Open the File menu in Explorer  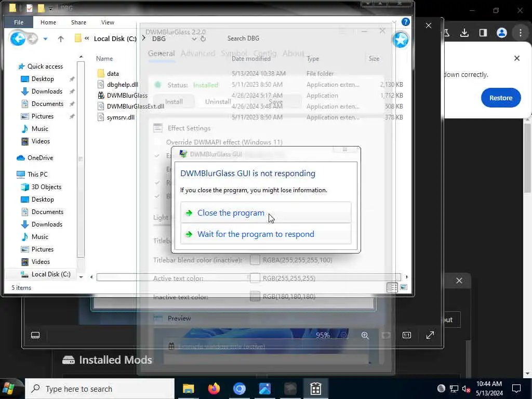click(19, 22)
